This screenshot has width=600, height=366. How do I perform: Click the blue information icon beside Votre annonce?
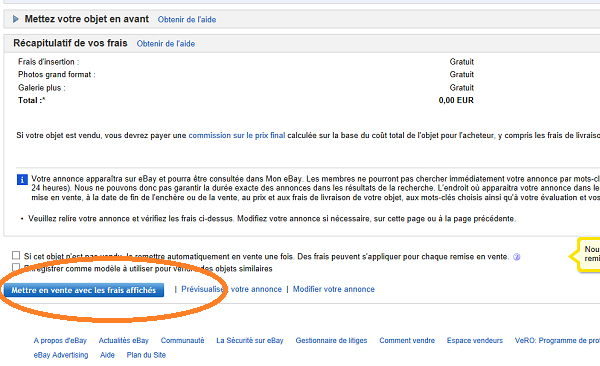tap(22, 179)
